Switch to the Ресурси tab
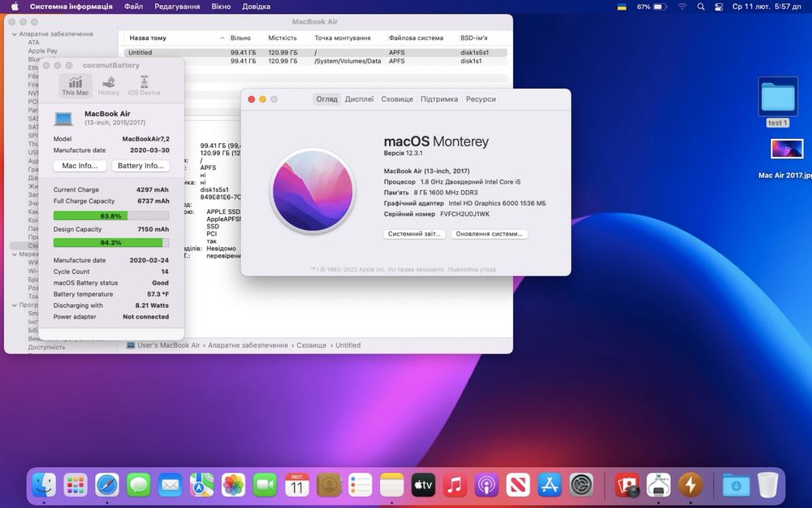812x508 pixels. (x=481, y=99)
